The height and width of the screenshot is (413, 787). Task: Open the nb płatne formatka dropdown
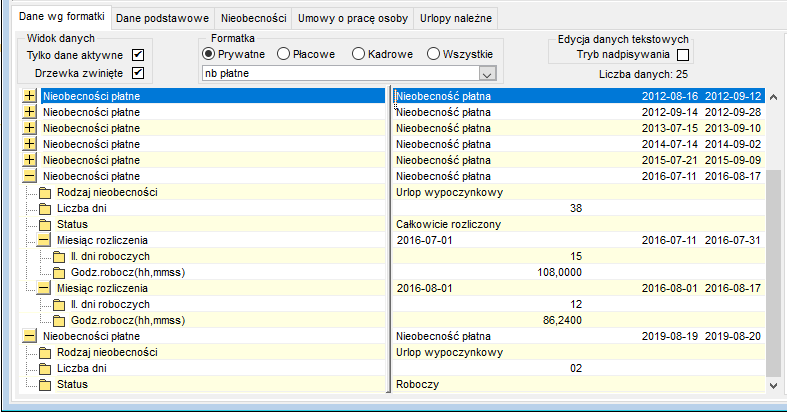[487, 74]
